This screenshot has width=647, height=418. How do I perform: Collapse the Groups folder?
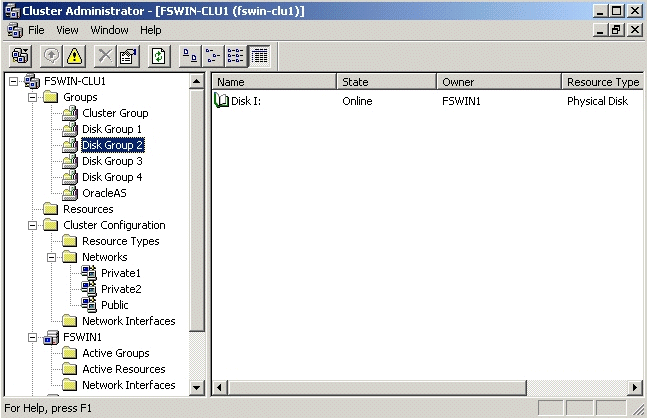pyautogui.click(x=32, y=97)
